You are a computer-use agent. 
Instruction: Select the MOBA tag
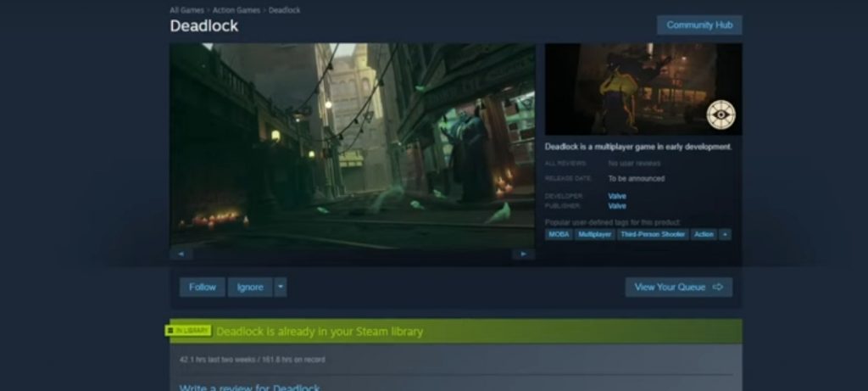[559, 234]
